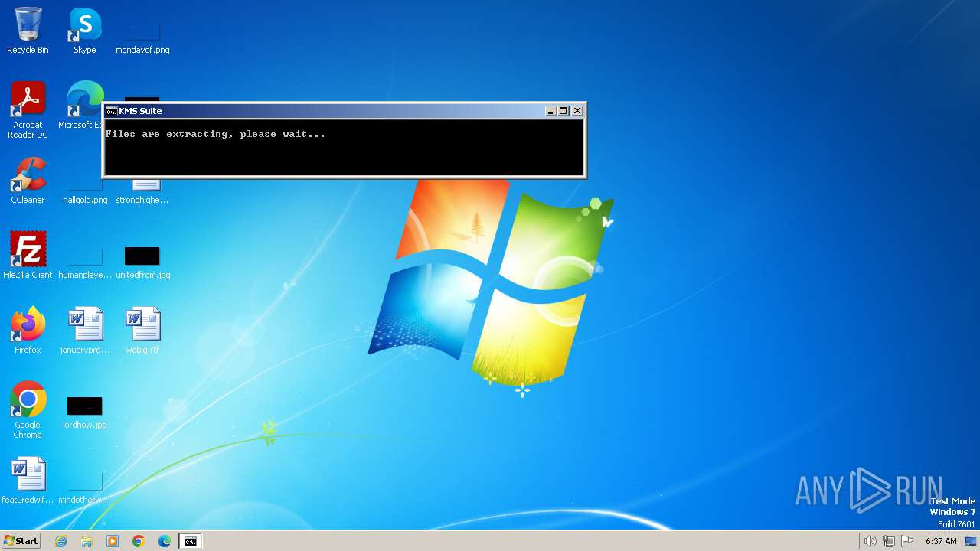Select the Firefox desktop shortcut
Viewport: 980px width, 551px height.
click(28, 331)
